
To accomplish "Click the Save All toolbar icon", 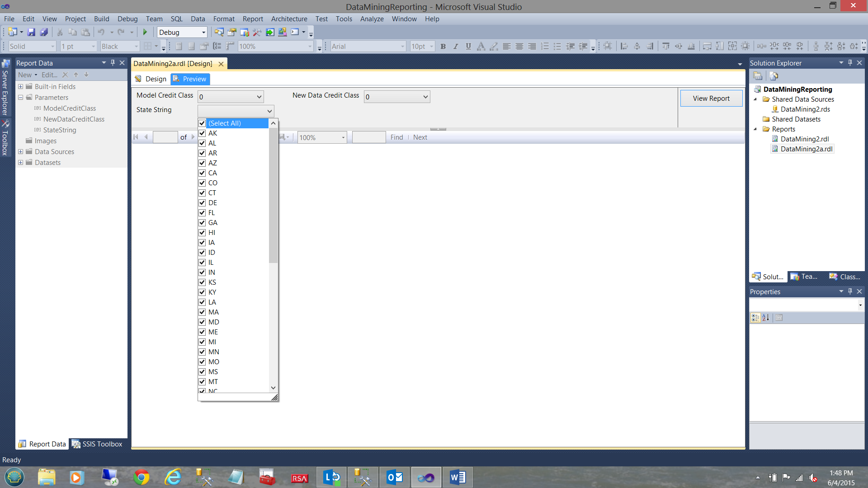I will coord(44,32).
